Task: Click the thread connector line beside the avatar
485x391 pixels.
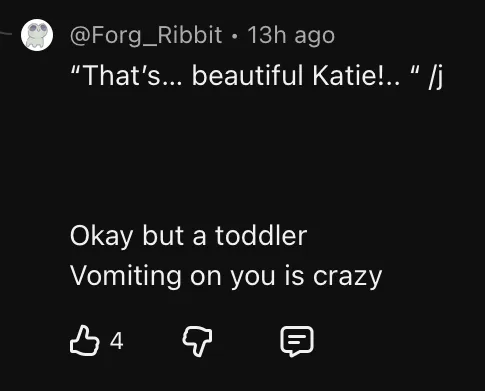Action: click(x=6, y=33)
